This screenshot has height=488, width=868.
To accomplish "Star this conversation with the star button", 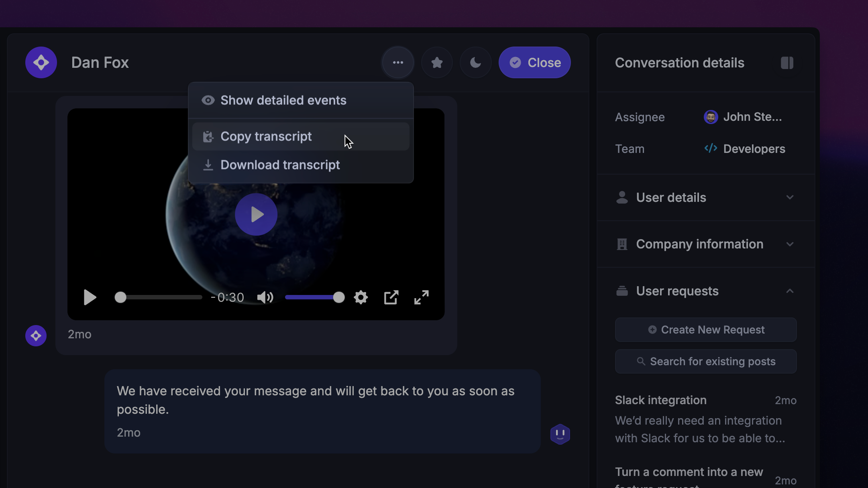I will click(437, 63).
